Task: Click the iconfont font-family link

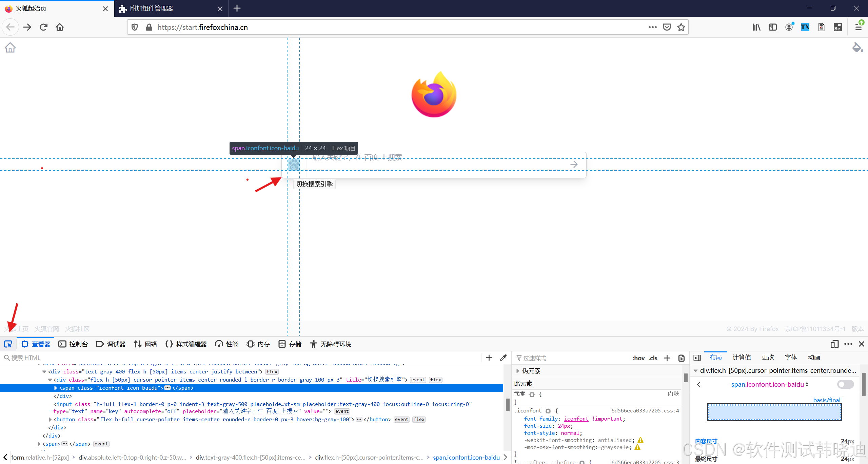Action: 576,419
